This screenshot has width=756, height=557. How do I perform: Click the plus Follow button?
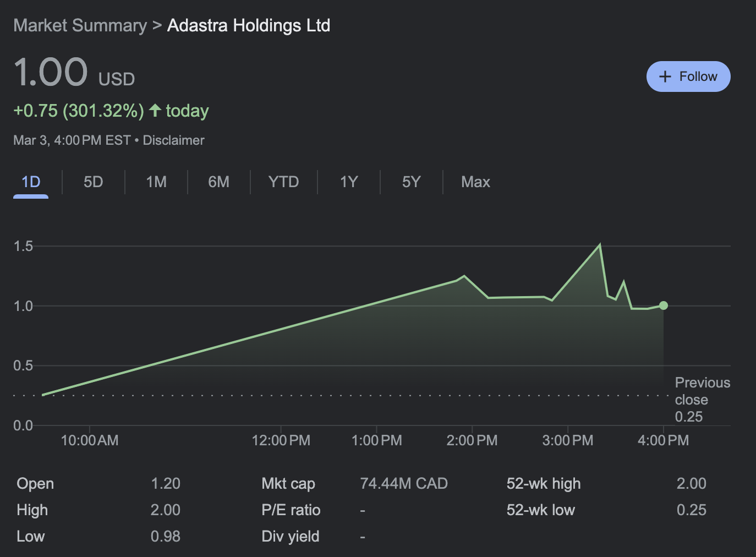coord(688,77)
